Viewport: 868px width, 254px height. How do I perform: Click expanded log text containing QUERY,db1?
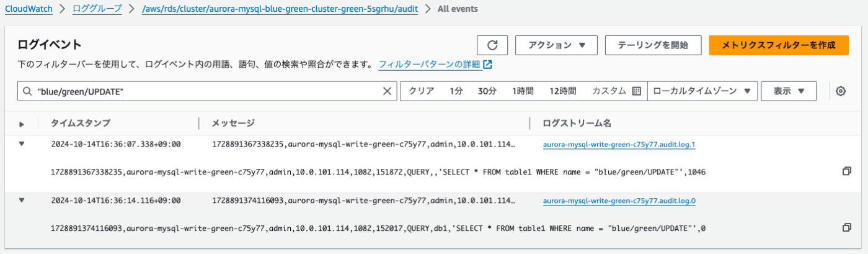(x=378, y=229)
